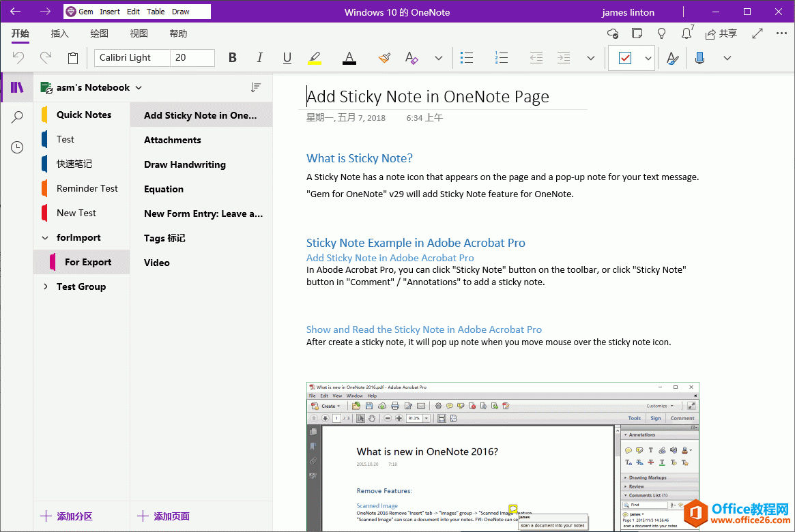This screenshot has height=532, width=795.
Task: Click the 添加页面 add page button
Action: 164,516
